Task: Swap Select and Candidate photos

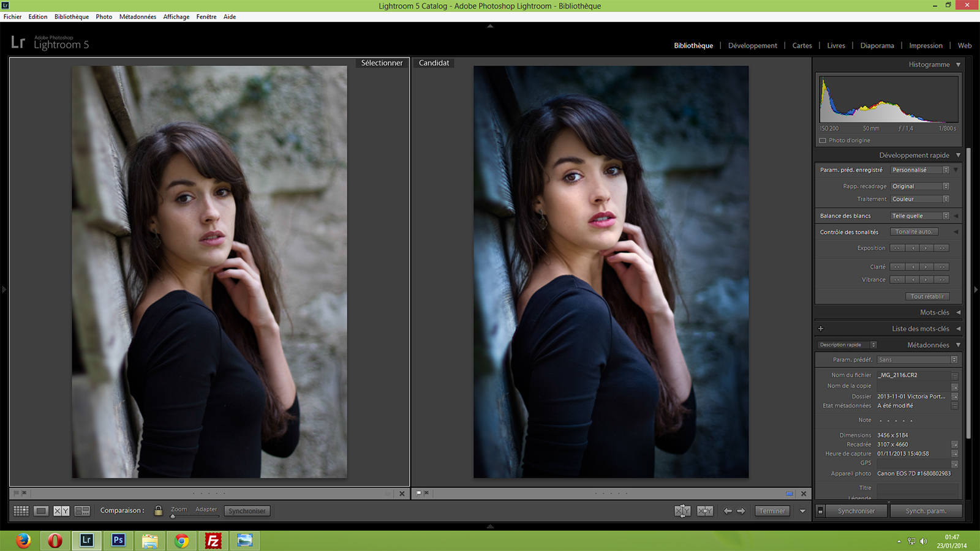Action: pyautogui.click(x=682, y=511)
